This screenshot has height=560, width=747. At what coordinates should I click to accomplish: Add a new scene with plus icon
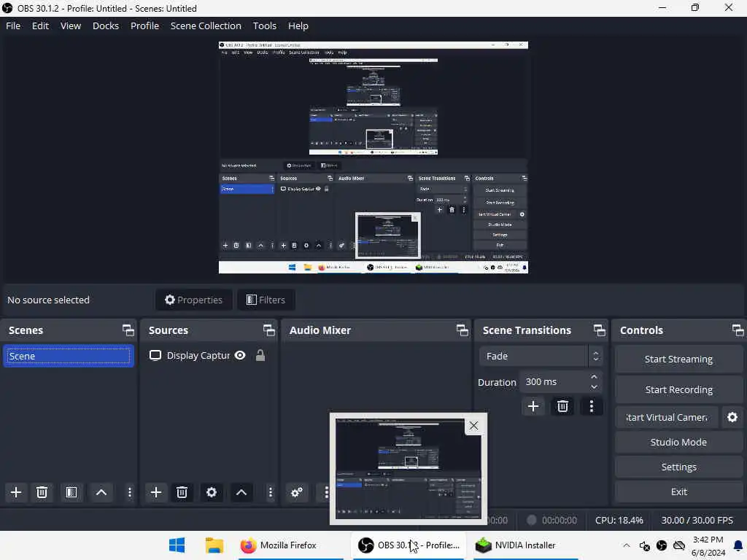(x=16, y=492)
